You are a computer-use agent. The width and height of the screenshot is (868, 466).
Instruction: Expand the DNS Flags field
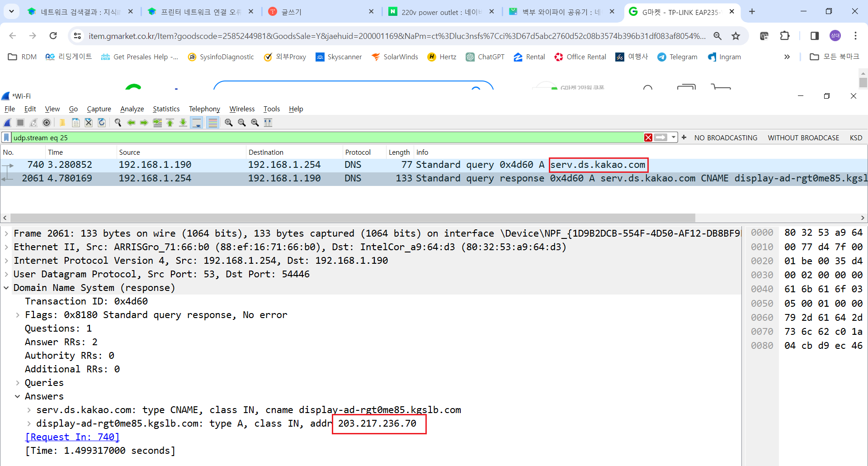tap(18, 315)
